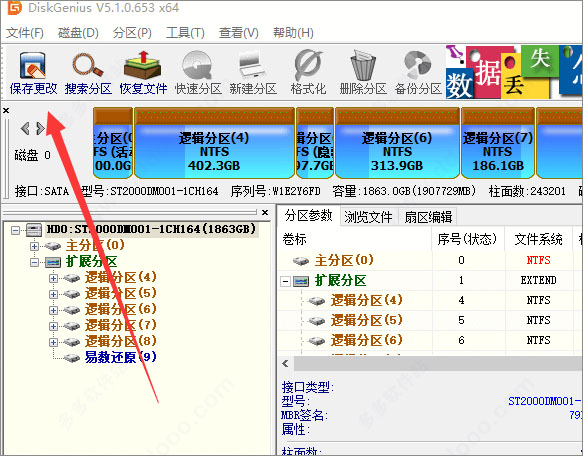Close the tree panel with its X
This screenshot has height=456, width=583.
[265, 212]
